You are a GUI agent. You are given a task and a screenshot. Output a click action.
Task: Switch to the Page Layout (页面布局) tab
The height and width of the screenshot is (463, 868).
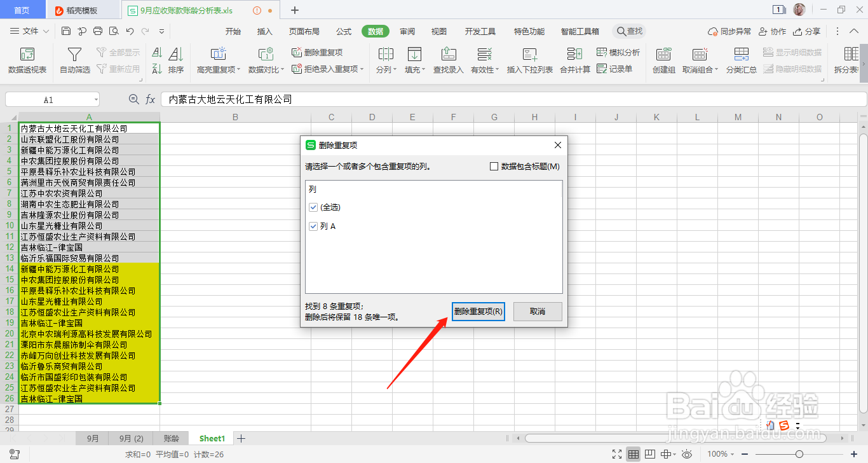tap(304, 31)
